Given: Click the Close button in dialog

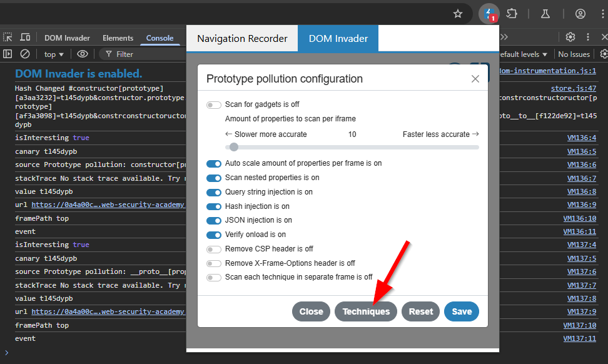Looking at the screenshot, I should click(x=311, y=311).
